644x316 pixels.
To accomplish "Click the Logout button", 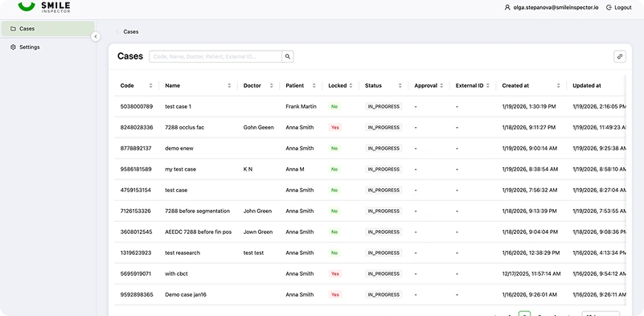I will (619, 7).
